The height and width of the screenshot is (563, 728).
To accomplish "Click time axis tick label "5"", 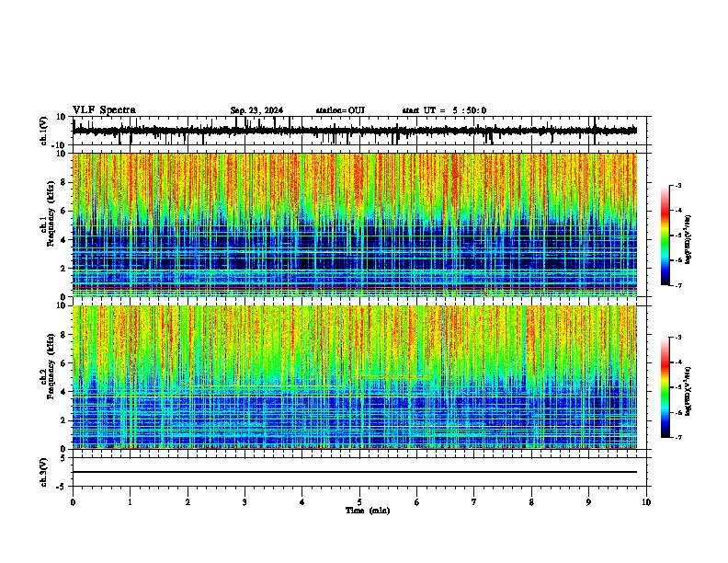I will [359, 502].
